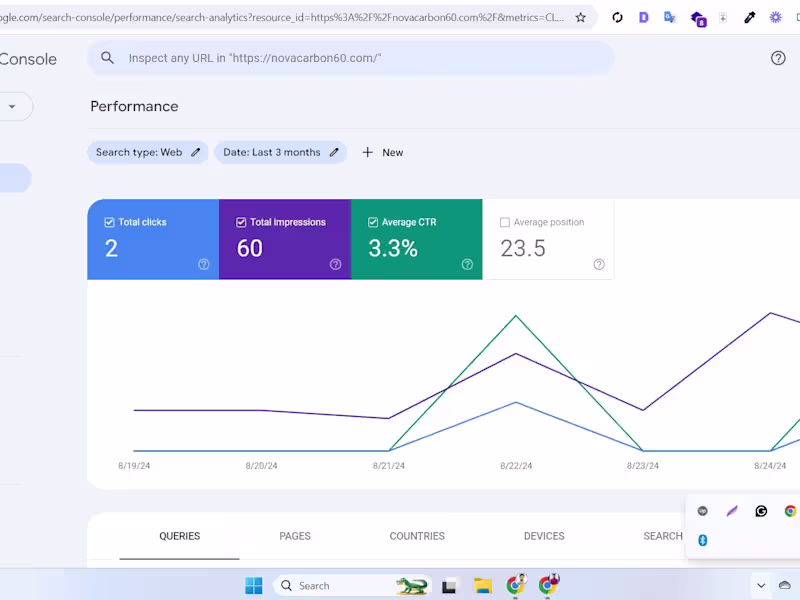Viewport: 800px width, 600px height.
Task: Open File Explorer from the taskbar
Action: pos(483,586)
